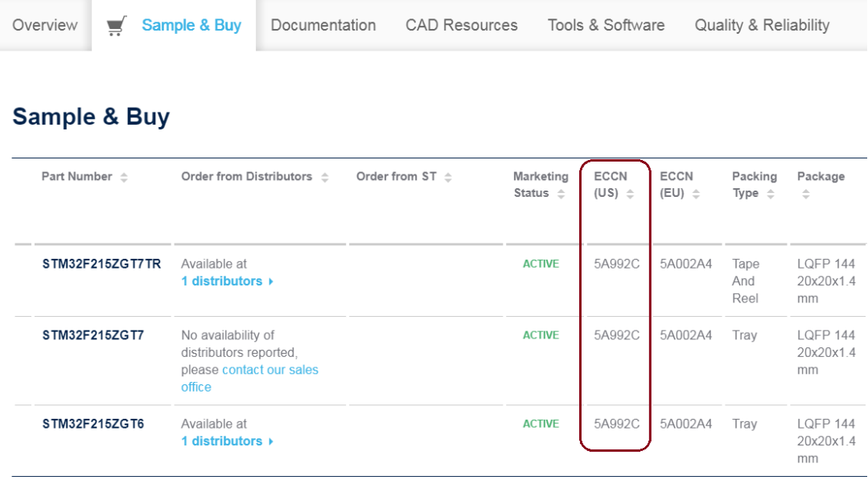Open part number STM32F215ZGT7TR
868x480 pixels.
click(x=101, y=264)
